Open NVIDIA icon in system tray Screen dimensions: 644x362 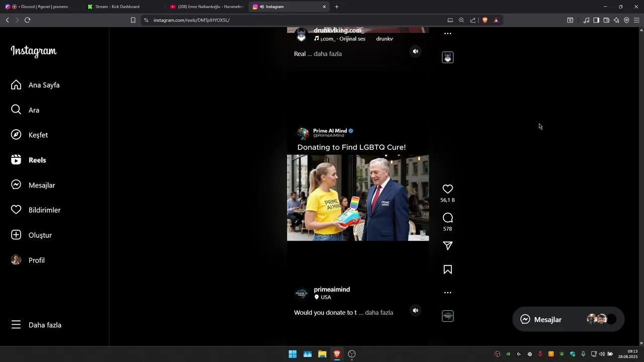pos(508,354)
